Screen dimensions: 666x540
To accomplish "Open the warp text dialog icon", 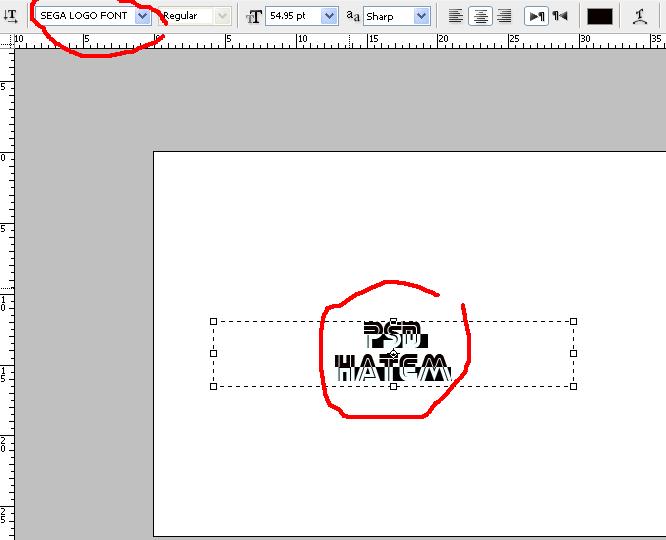I will pos(639,16).
